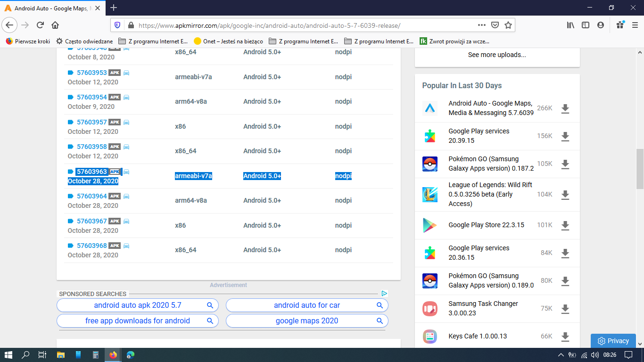Save page to Pocket icon
This screenshot has height=362, width=644.
pos(495,25)
